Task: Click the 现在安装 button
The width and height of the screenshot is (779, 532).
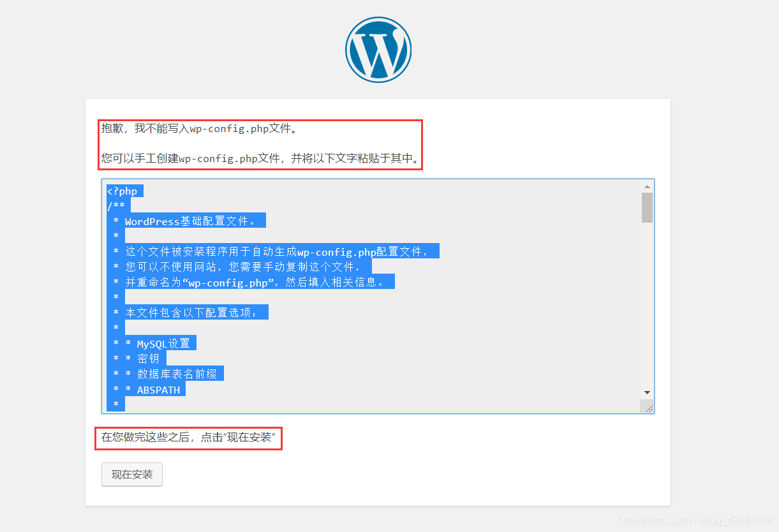Action: pos(132,475)
